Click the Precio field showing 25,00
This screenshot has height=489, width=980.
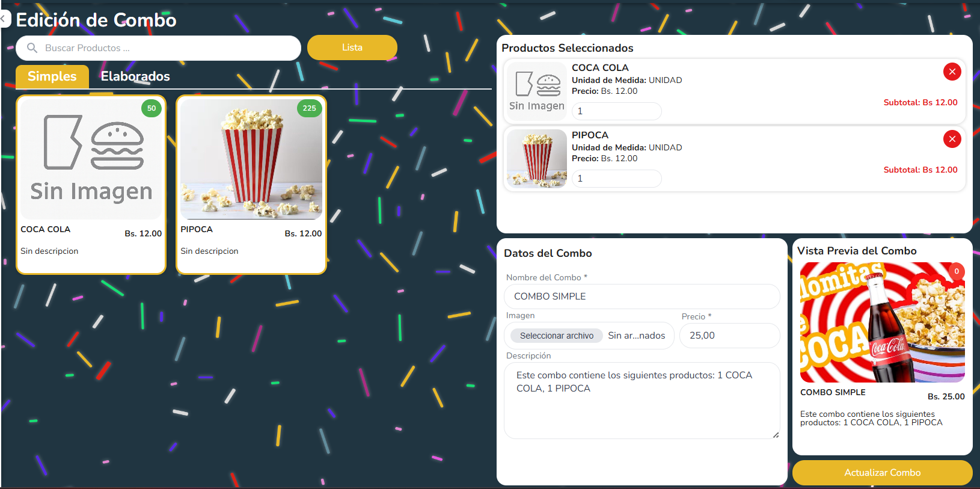729,336
